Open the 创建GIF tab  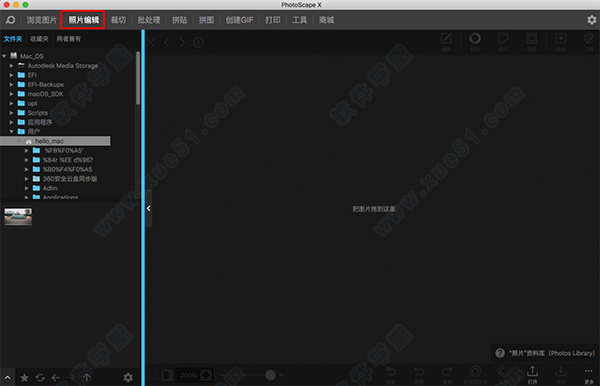[x=239, y=20]
